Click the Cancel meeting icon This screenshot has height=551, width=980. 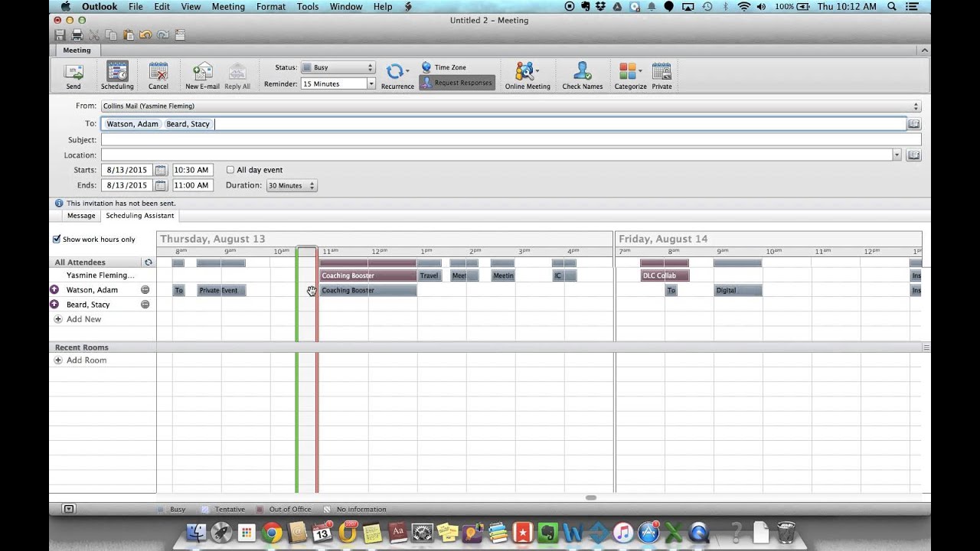(158, 76)
